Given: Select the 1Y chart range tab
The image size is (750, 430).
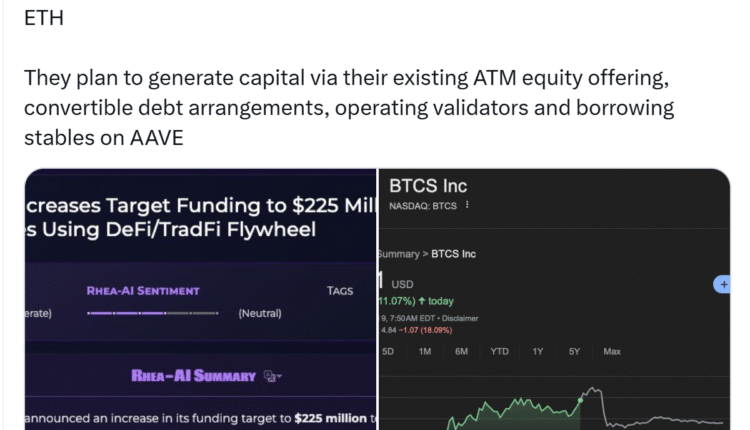Looking at the screenshot, I should [x=538, y=352].
